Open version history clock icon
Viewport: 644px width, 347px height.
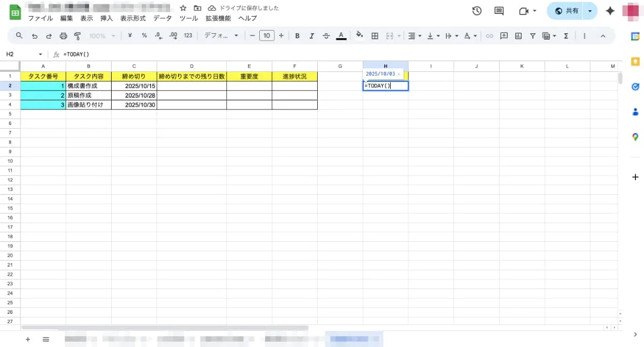point(477,10)
